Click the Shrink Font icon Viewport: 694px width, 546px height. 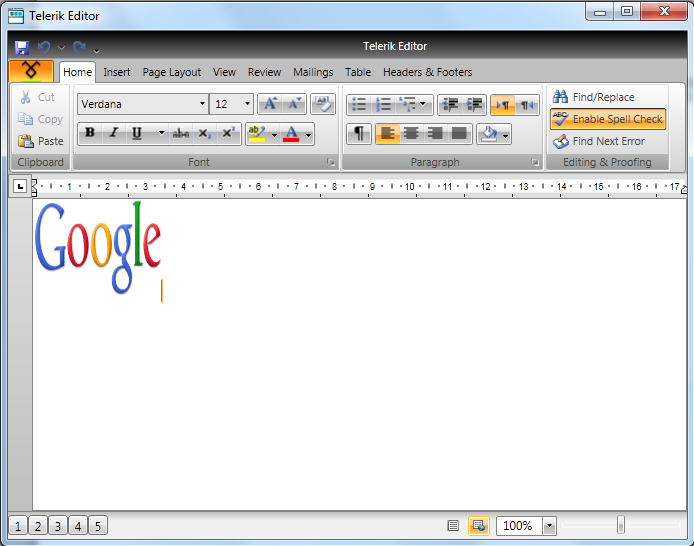pyautogui.click(x=294, y=104)
